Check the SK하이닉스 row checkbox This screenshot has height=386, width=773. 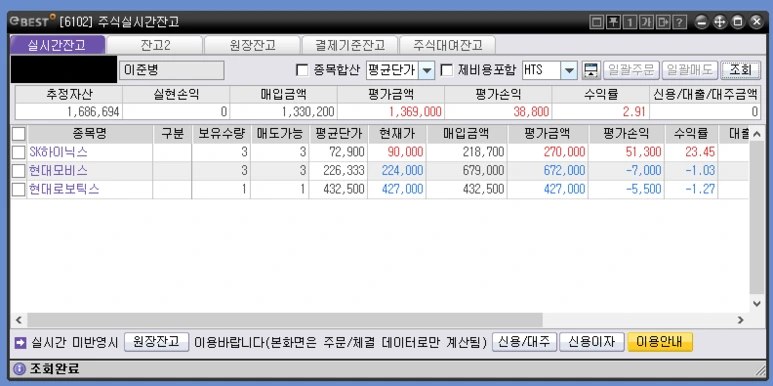click(18, 152)
